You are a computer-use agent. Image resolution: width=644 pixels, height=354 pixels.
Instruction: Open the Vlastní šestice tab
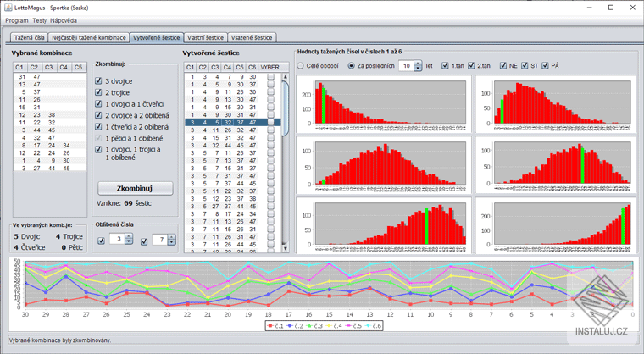205,37
